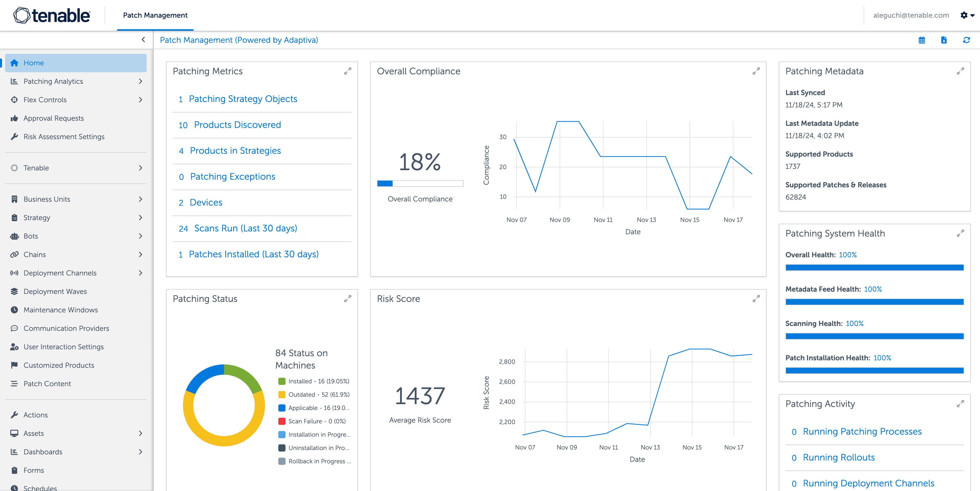Click the Maintenance Windows clock icon

pos(14,310)
